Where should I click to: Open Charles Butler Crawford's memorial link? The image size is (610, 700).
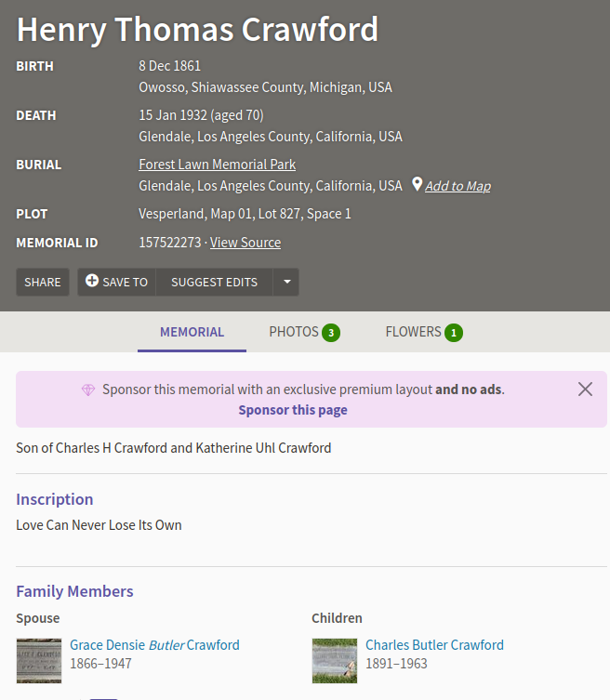[x=434, y=645]
